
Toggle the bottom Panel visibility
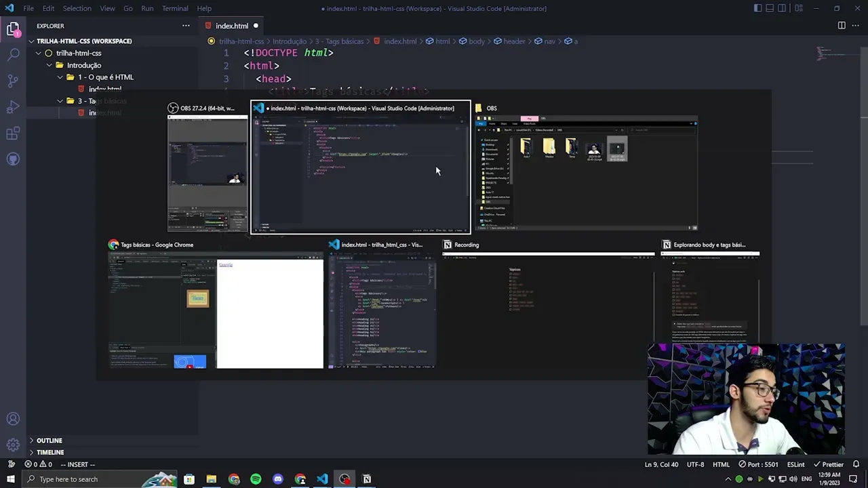point(770,8)
